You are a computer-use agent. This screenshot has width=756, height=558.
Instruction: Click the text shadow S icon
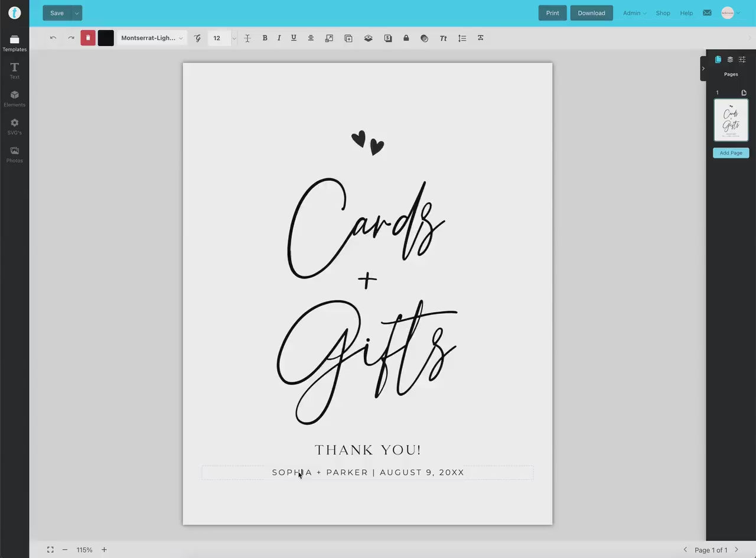click(x=387, y=38)
